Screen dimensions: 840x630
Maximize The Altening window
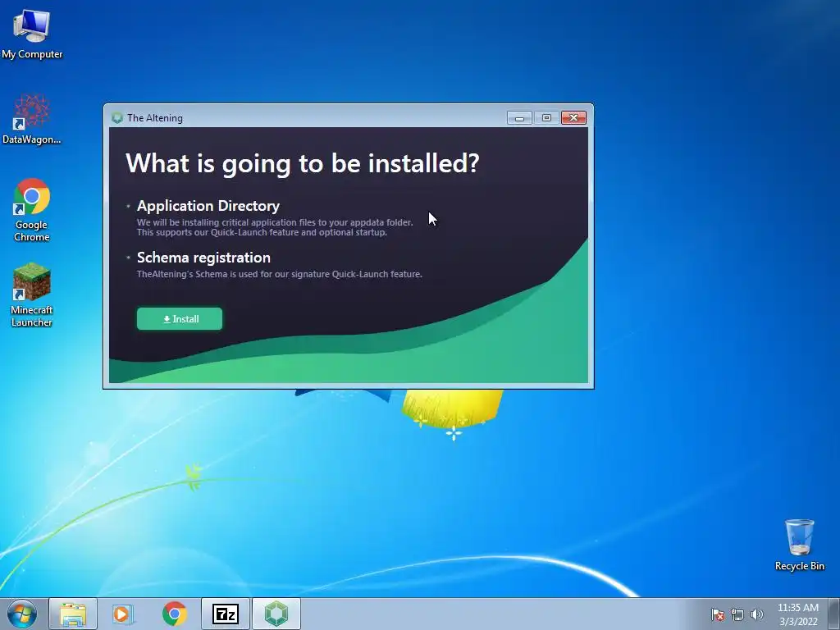(x=546, y=118)
